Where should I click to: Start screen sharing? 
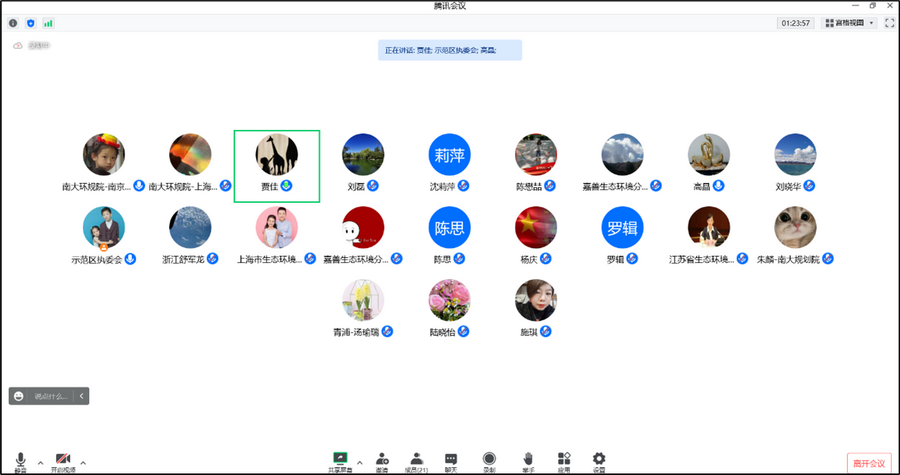340,459
